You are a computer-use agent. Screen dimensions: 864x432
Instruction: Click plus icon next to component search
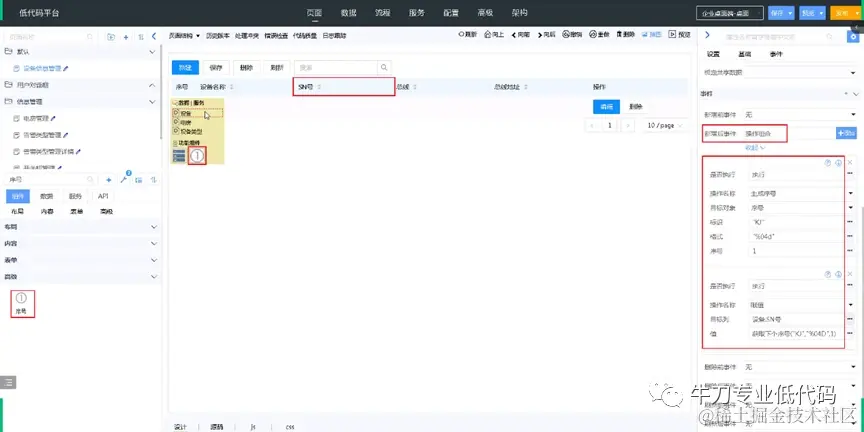click(109, 180)
